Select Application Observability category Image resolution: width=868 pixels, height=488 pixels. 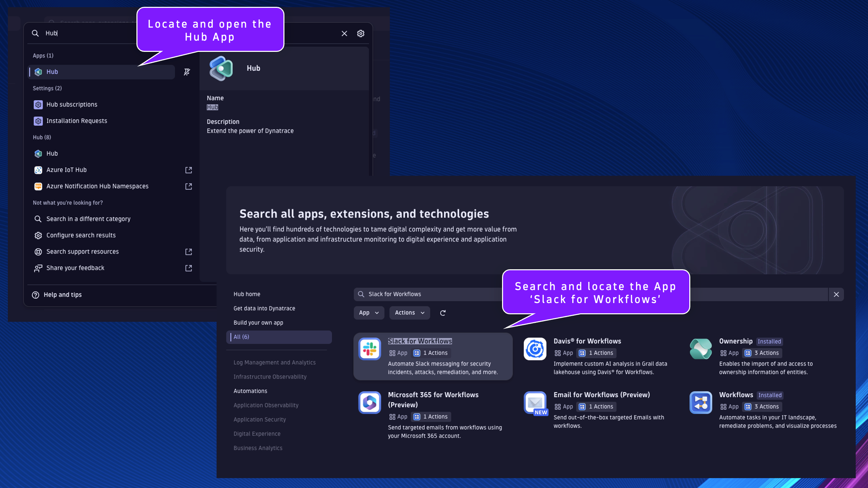(266, 405)
